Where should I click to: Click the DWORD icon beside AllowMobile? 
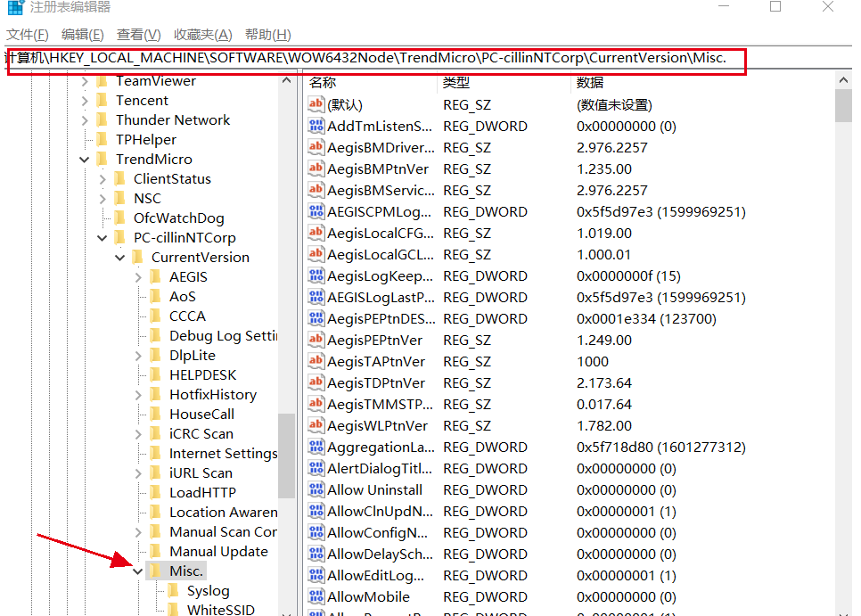coord(316,596)
